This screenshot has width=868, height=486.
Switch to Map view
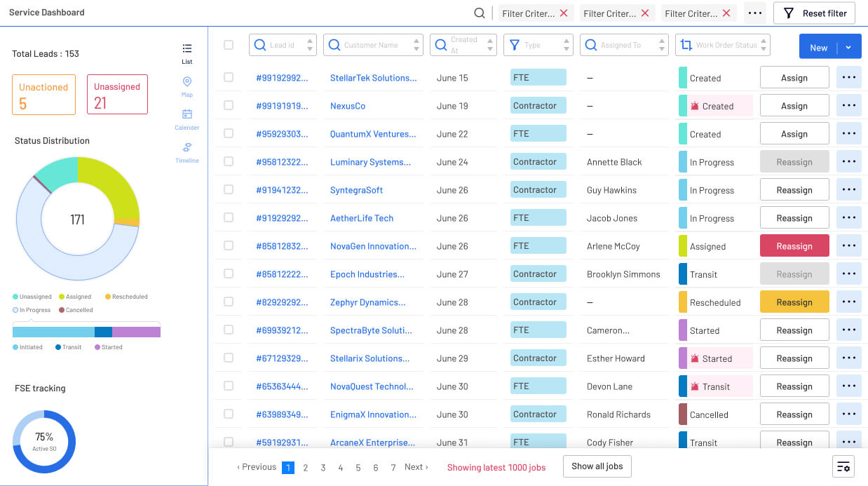[187, 86]
